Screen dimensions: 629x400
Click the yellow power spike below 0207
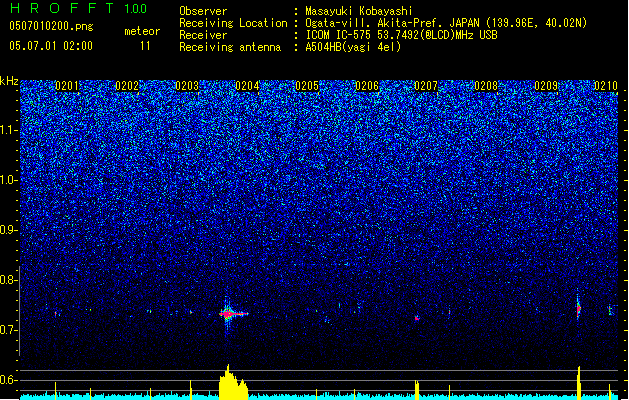click(417, 390)
